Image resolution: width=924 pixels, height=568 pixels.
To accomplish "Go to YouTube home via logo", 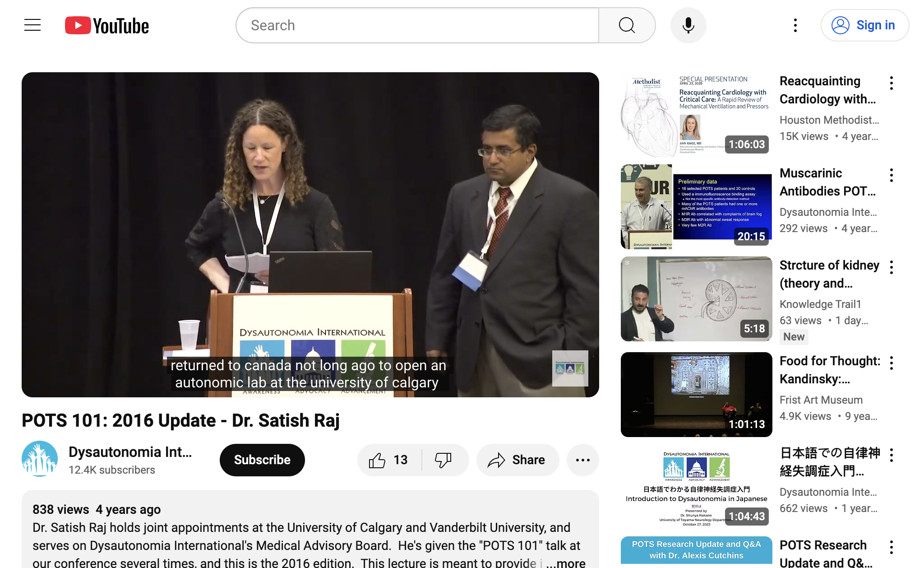I will click(107, 26).
